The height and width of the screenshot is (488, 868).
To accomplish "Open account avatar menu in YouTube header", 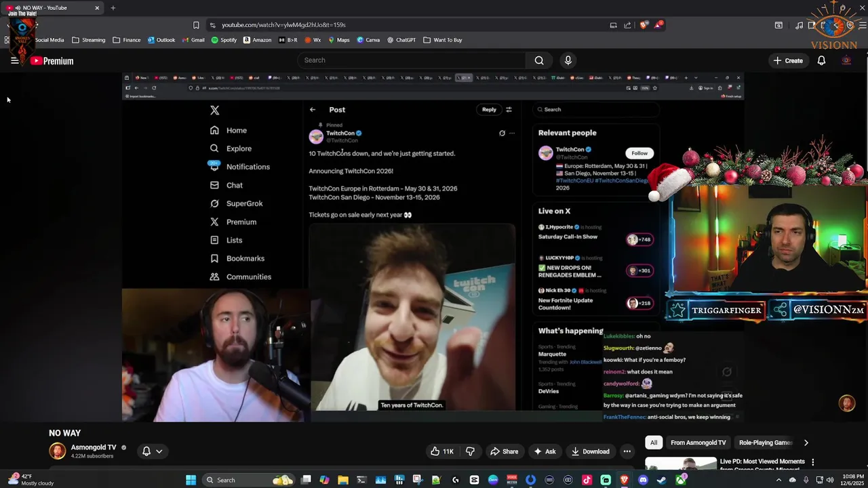I will coord(846,60).
